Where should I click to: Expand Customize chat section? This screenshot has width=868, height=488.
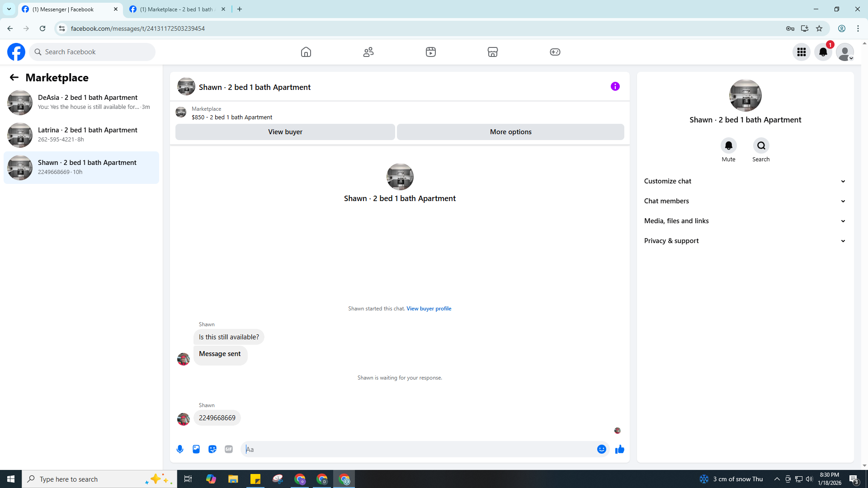pos(745,181)
